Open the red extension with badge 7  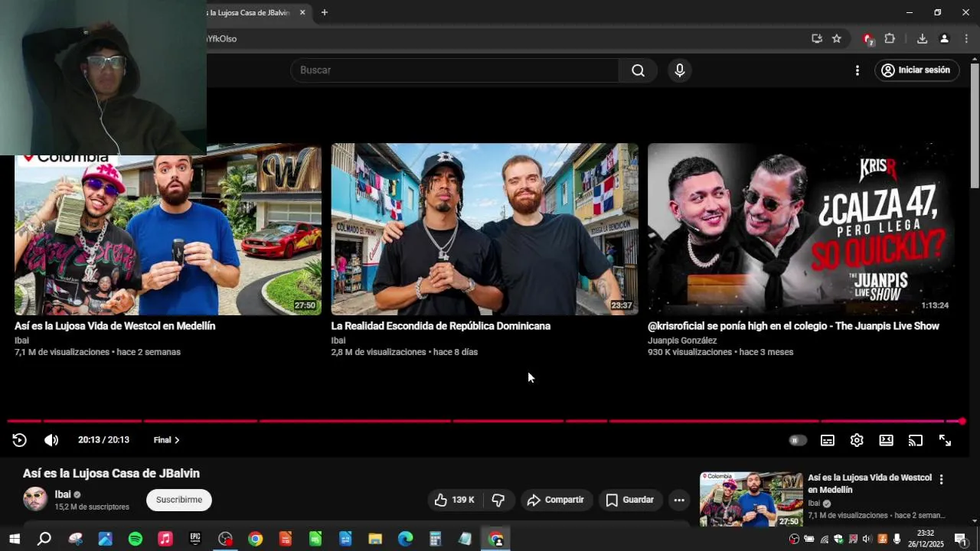click(x=867, y=38)
